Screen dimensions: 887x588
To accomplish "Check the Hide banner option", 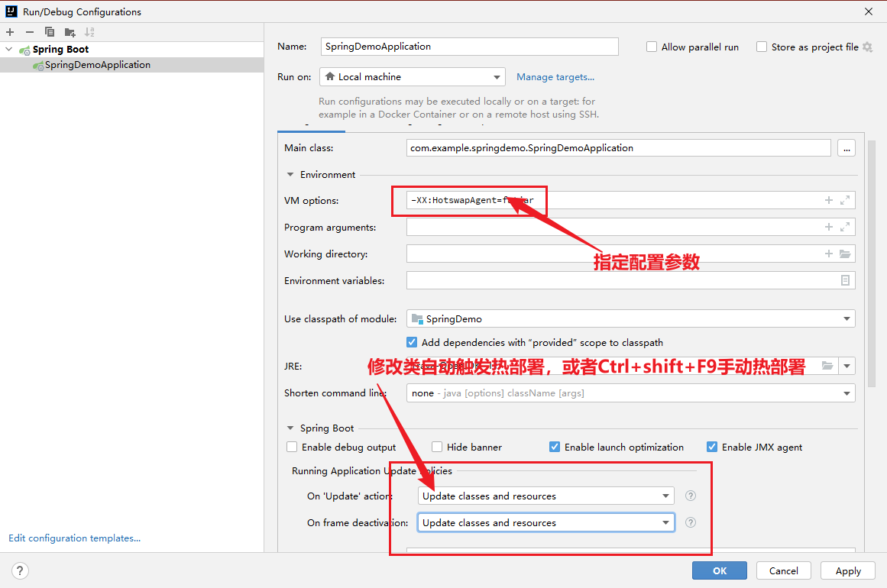I will click(x=437, y=447).
